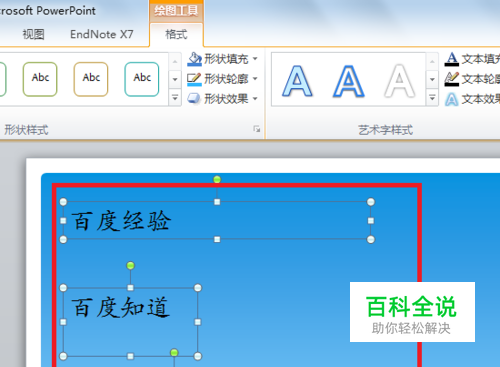Image resolution: width=500 pixels, height=367 pixels.
Task: Select the 格式 tab under 绘图工具
Action: (176, 34)
